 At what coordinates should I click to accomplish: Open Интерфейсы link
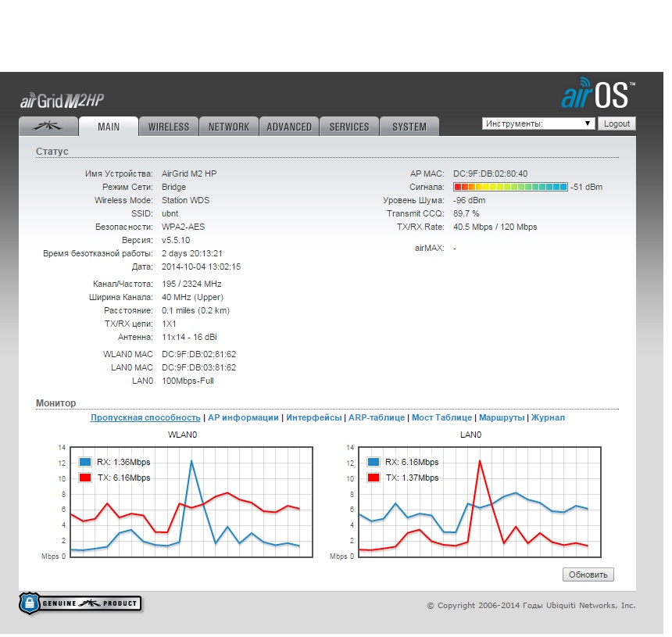pyautogui.click(x=313, y=417)
